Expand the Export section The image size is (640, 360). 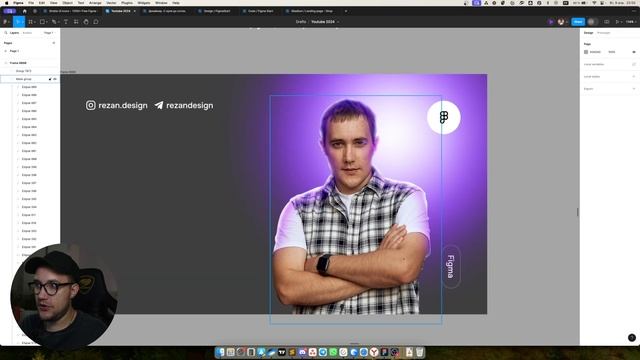pyautogui.click(x=634, y=89)
